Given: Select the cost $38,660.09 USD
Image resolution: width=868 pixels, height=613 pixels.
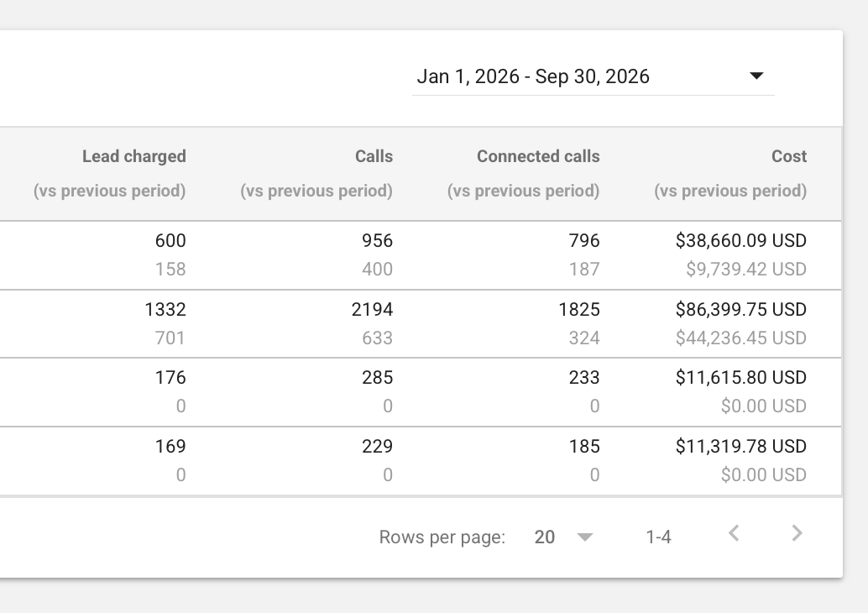Looking at the screenshot, I should coord(740,240).
